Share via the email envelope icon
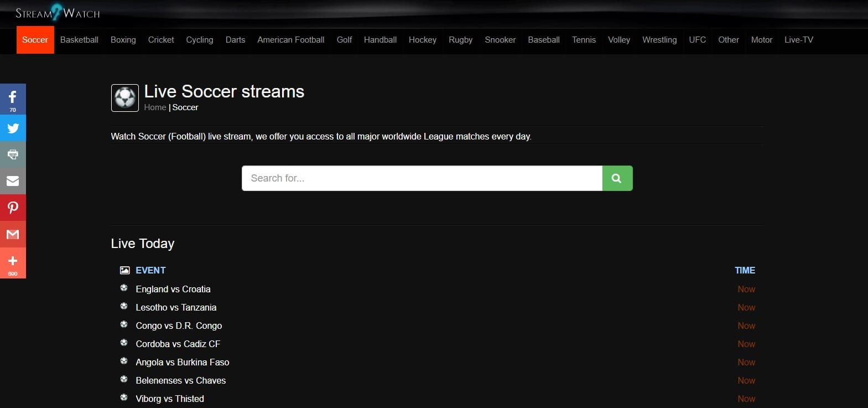The height and width of the screenshot is (408, 868). tap(13, 181)
